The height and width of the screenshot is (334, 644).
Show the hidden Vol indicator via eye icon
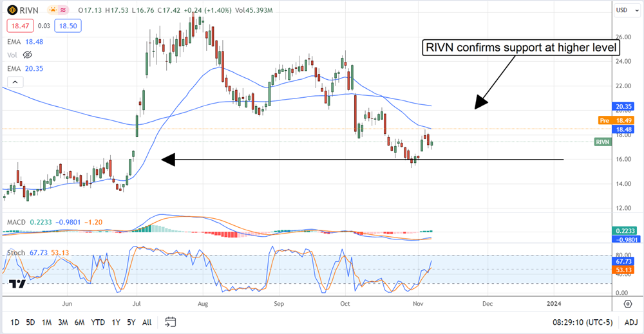28,55
